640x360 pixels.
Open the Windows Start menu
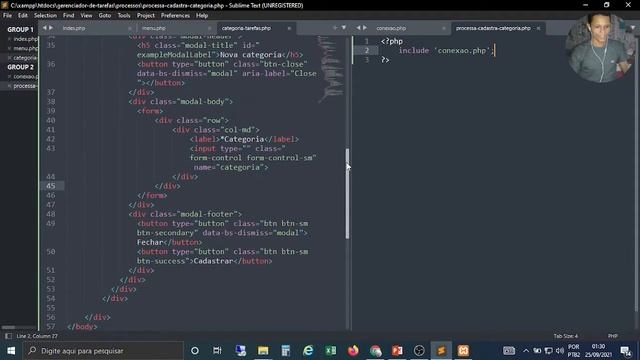coord(11,351)
